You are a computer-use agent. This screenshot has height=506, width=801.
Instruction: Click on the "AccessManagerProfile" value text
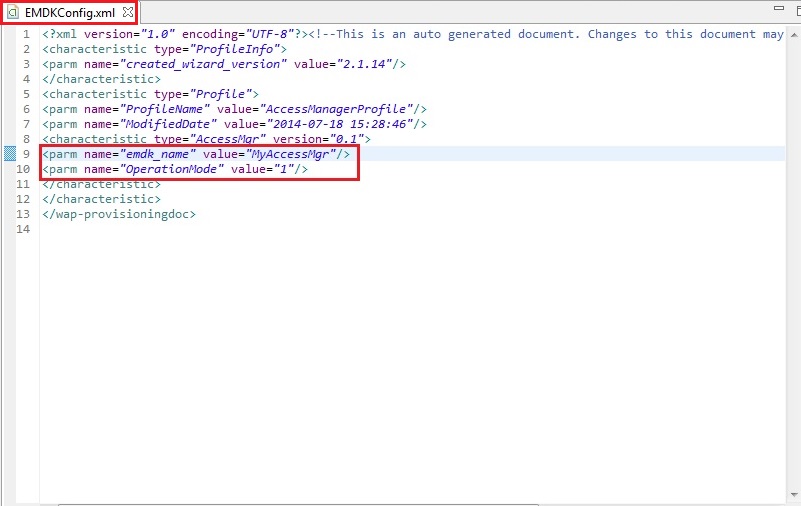[x=342, y=109]
